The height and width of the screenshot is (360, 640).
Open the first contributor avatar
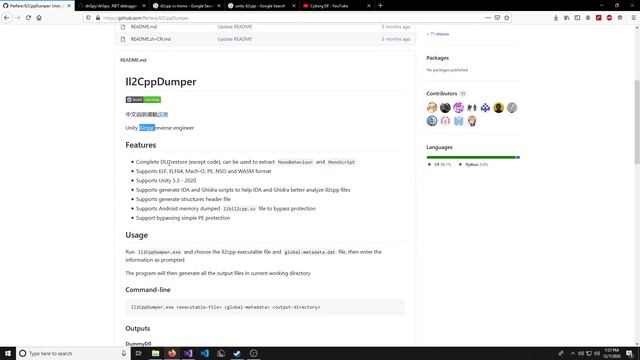[432, 107]
